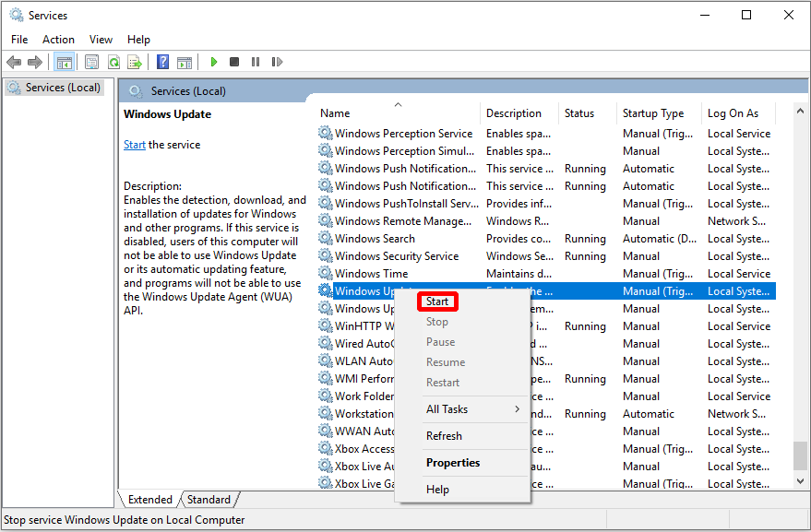811x532 pixels.
Task: Click gear icon beside Workstation service
Action: click(x=325, y=414)
